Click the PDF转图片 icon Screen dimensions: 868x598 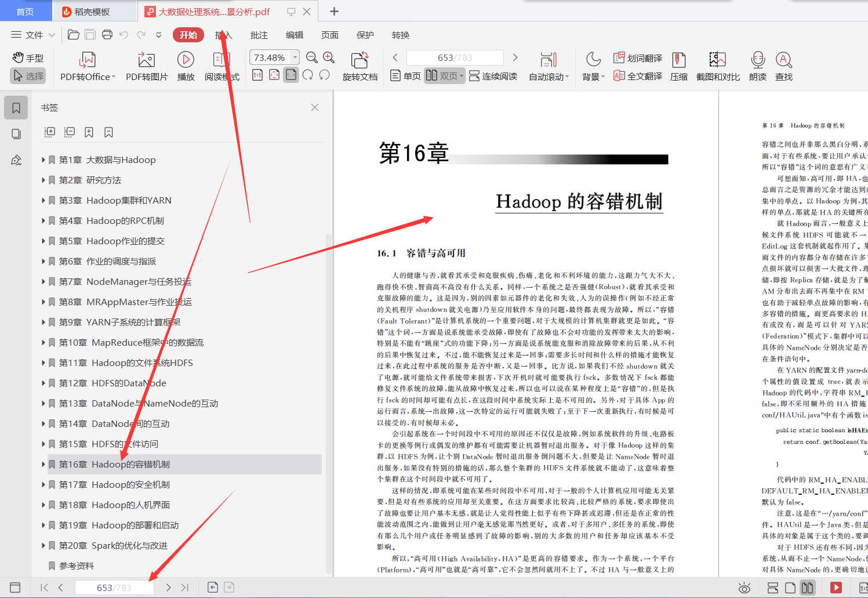(x=146, y=60)
